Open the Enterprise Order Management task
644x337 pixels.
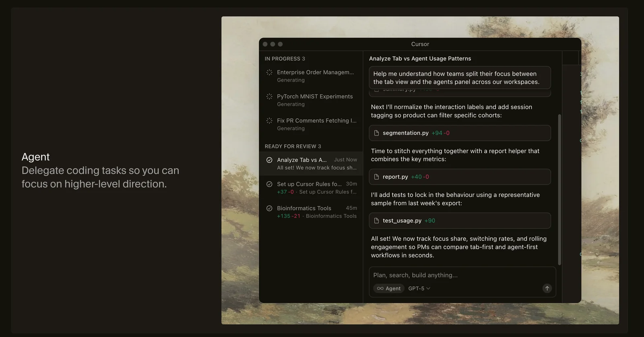[311, 76]
